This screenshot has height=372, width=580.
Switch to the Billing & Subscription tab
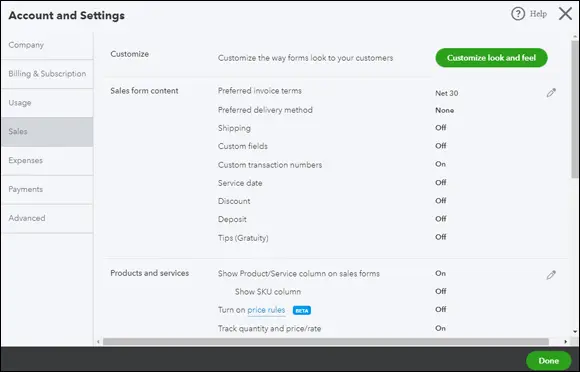pos(47,74)
